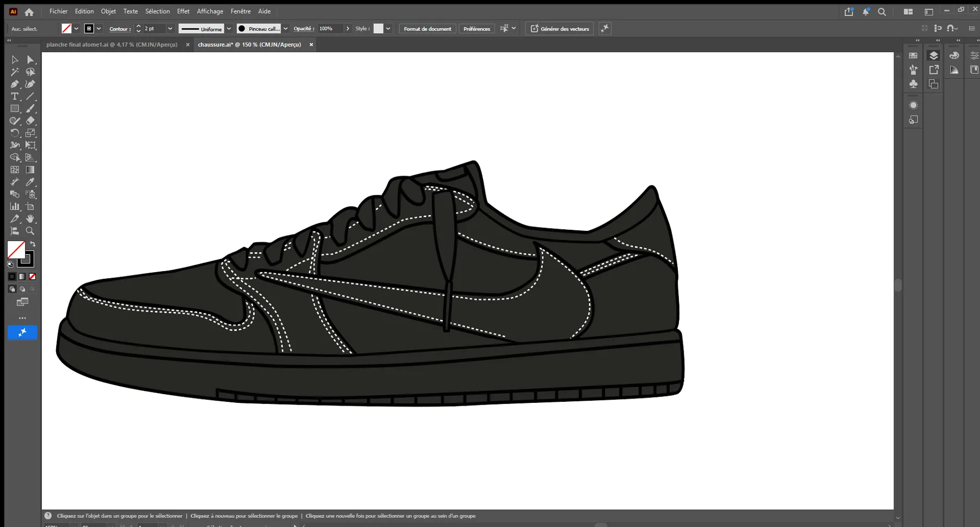This screenshot has width=980, height=527.
Task: Expand the align options dropdown arrow
Action: pyautogui.click(x=513, y=29)
